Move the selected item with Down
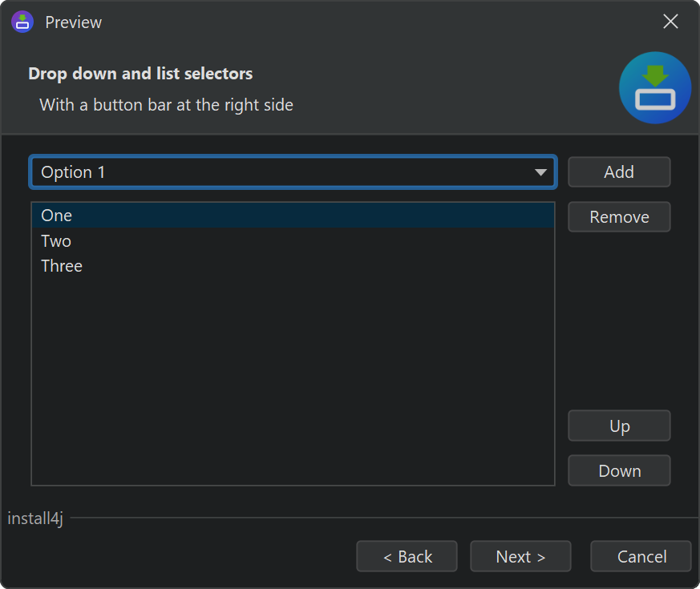Screen dimensions: 700x589 [619, 471]
